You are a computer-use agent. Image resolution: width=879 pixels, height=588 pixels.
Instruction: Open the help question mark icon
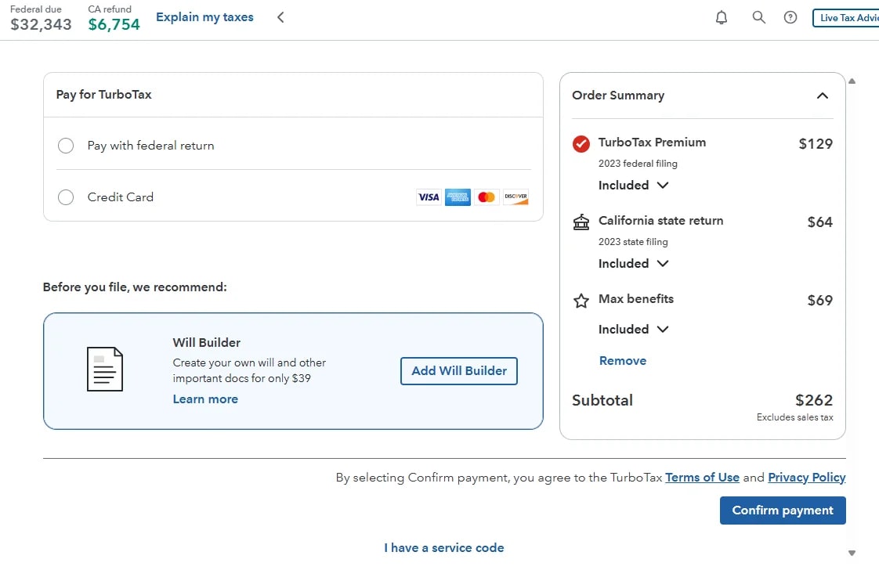click(x=790, y=16)
